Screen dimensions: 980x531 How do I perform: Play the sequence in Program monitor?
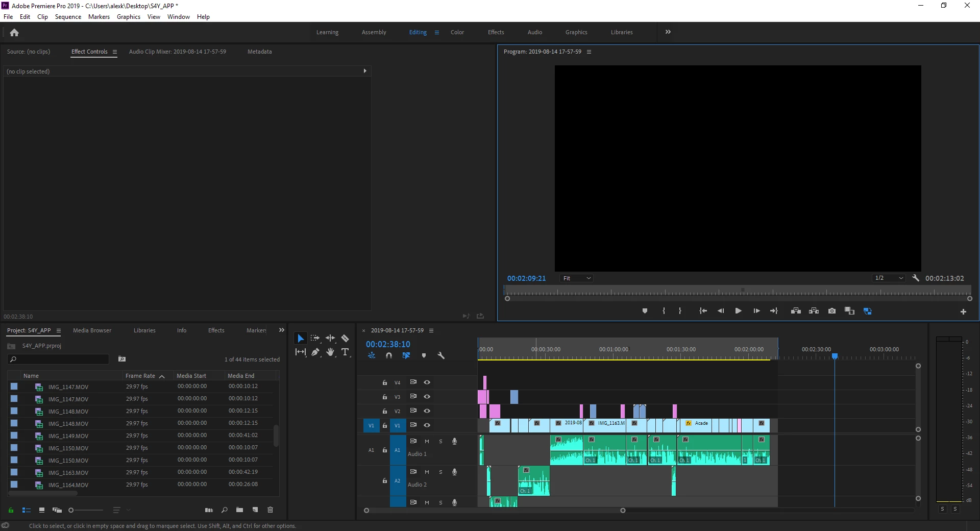(738, 311)
